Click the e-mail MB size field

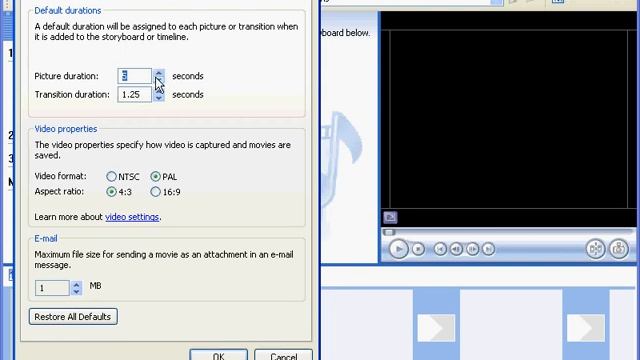tap(52, 288)
